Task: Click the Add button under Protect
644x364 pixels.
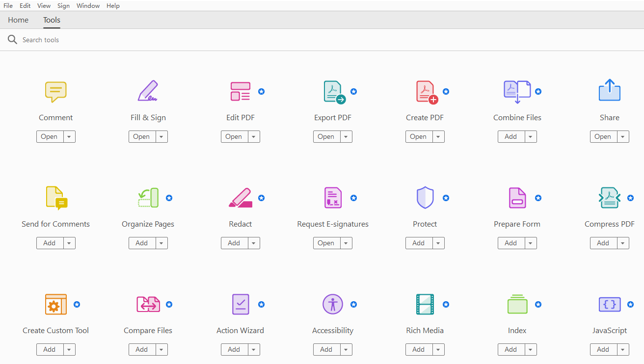Action: 419,243
